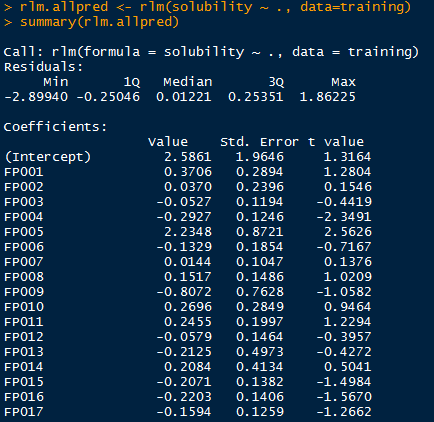Click the FP001 row label
The height and width of the screenshot is (422, 434).
click(x=24, y=172)
